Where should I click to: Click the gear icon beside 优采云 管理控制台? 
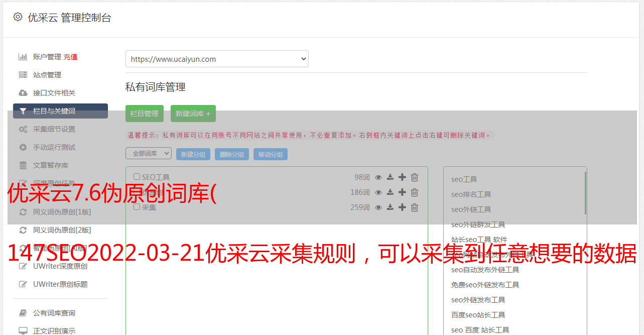18,17
